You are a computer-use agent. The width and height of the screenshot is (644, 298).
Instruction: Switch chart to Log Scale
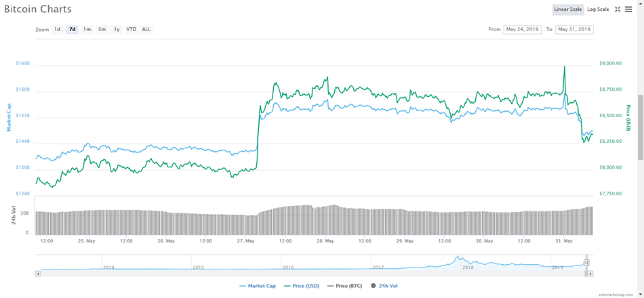tap(598, 9)
